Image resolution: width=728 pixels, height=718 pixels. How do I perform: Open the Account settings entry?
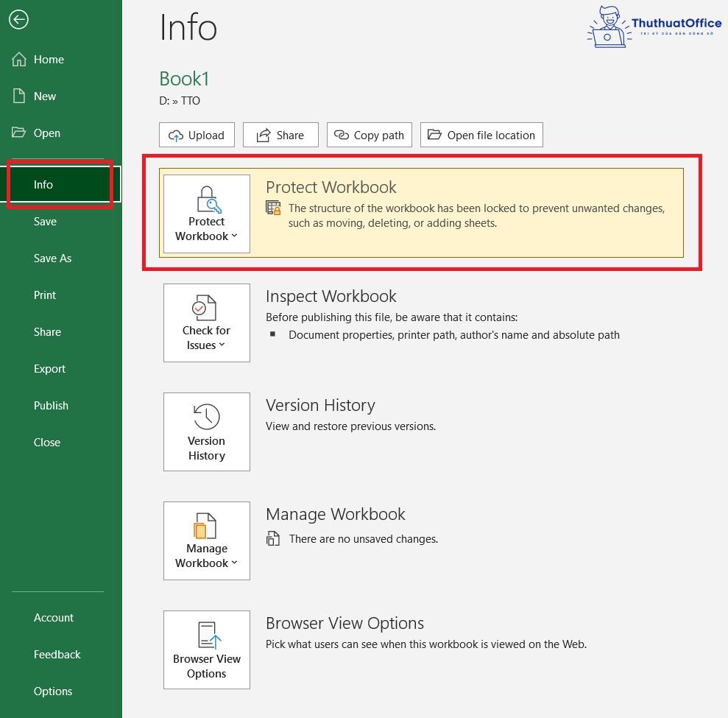[54, 617]
